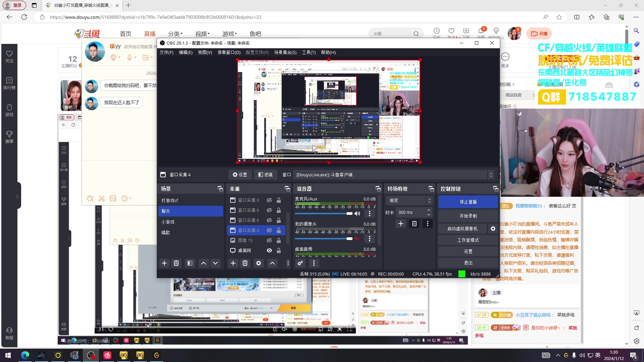Open 麦克风/Aux options three-dot menu
The width and height of the screenshot is (644, 362).
click(370, 214)
